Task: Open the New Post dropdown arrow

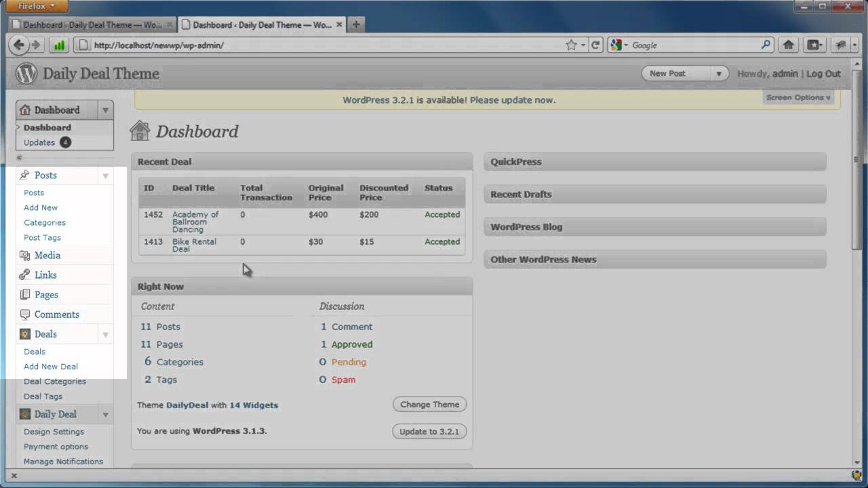Action: (718, 74)
